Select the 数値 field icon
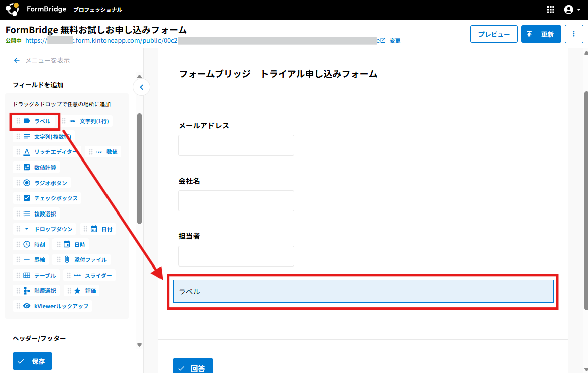Screen dimensions: 588x373 98,152
